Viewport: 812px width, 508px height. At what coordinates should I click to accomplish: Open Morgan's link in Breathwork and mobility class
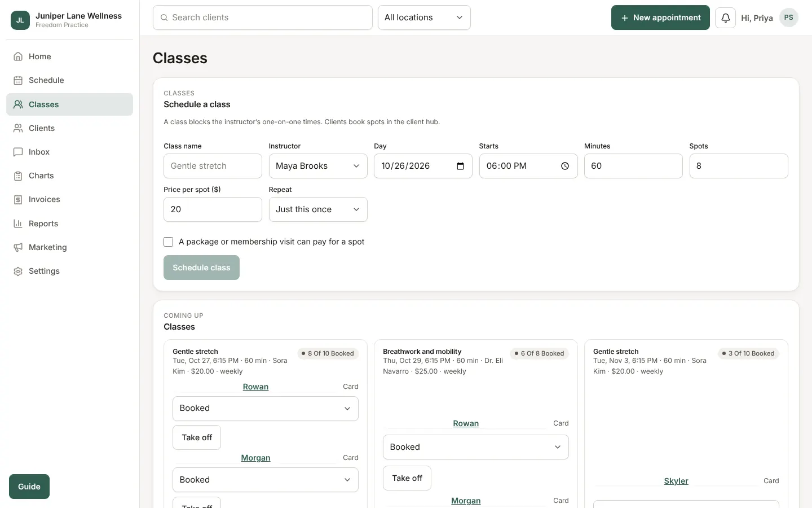(466, 501)
